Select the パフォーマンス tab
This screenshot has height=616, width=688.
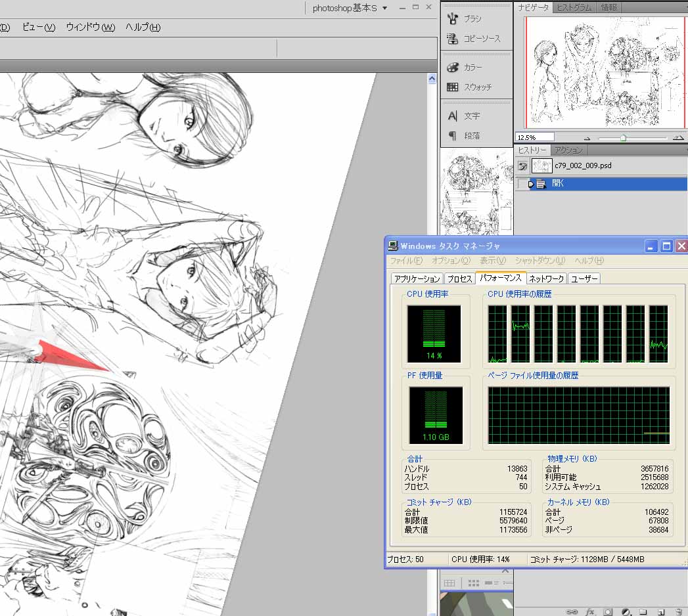501,278
